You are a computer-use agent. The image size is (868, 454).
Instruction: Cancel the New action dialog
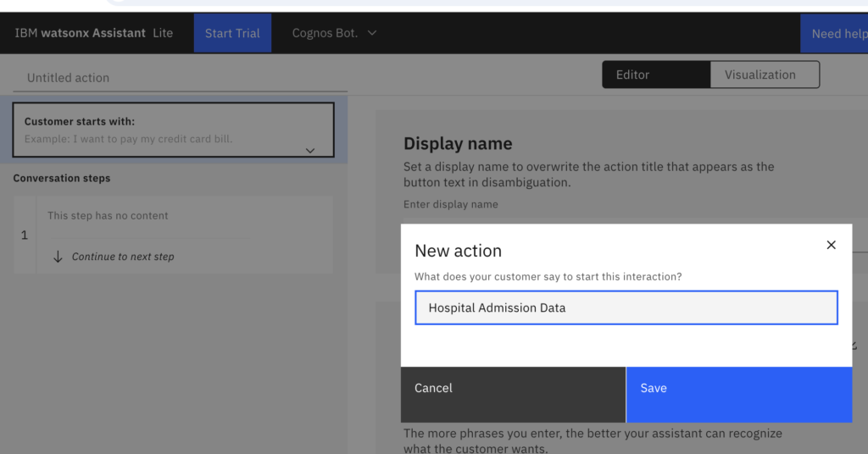513,394
